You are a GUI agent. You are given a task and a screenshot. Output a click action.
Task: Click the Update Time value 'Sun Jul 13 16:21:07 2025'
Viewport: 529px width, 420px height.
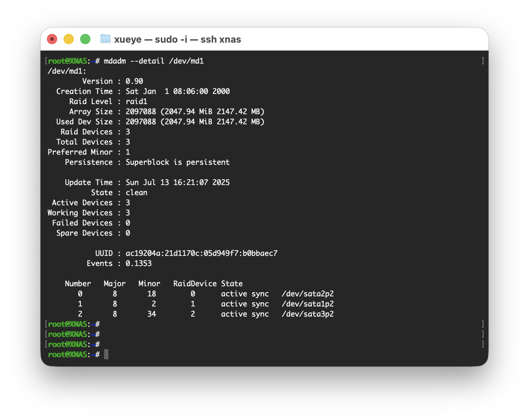point(177,183)
